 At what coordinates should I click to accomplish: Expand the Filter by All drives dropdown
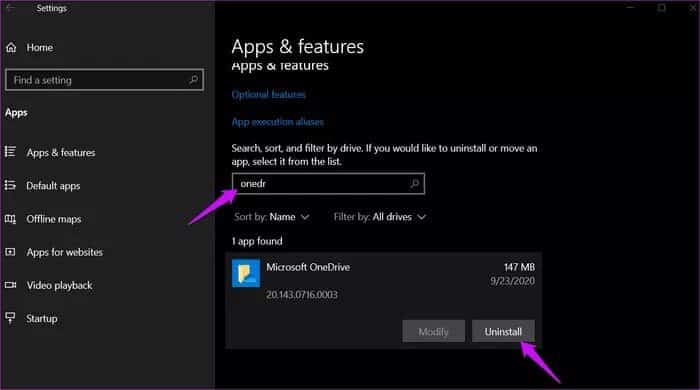click(x=379, y=217)
